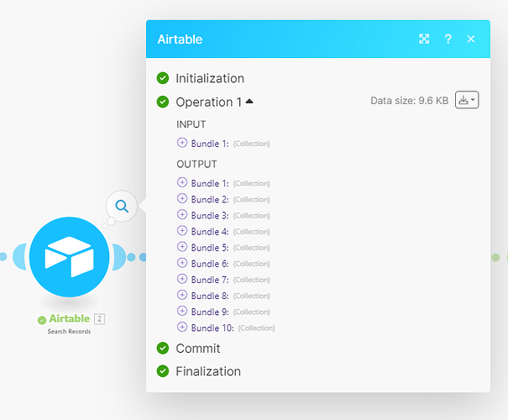The width and height of the screenshot is (508, 420).
Task: Click the Airtable panel title
Action: click(x=180, y=39)
